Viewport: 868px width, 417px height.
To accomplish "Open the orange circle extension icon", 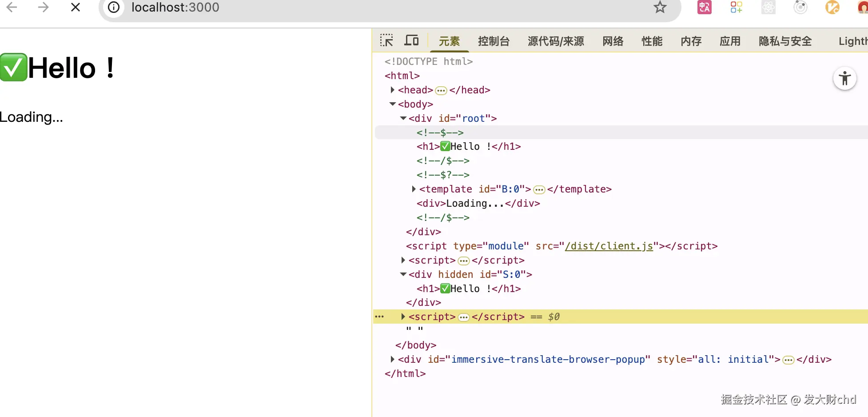I will (x=832, y=7).
